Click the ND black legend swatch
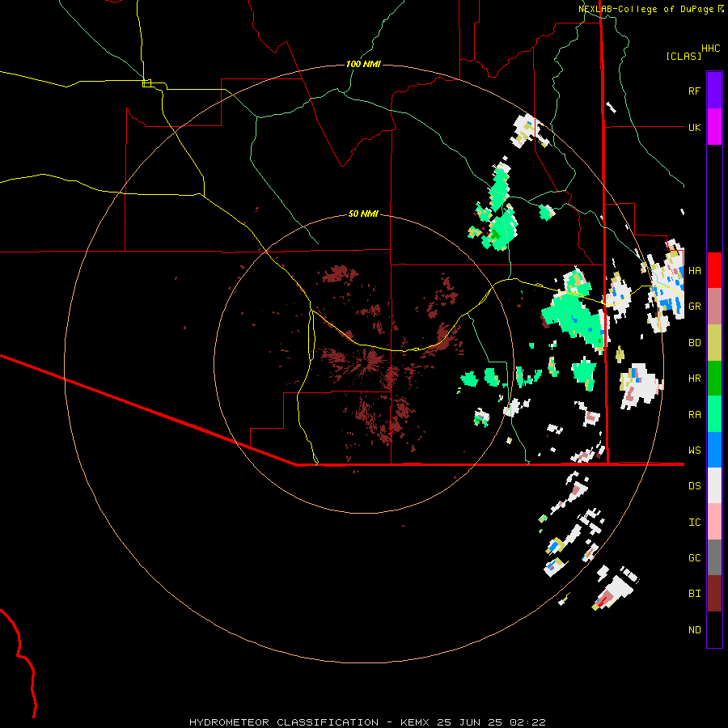Screen dimensions: 728x728 [x=714, y=629]
